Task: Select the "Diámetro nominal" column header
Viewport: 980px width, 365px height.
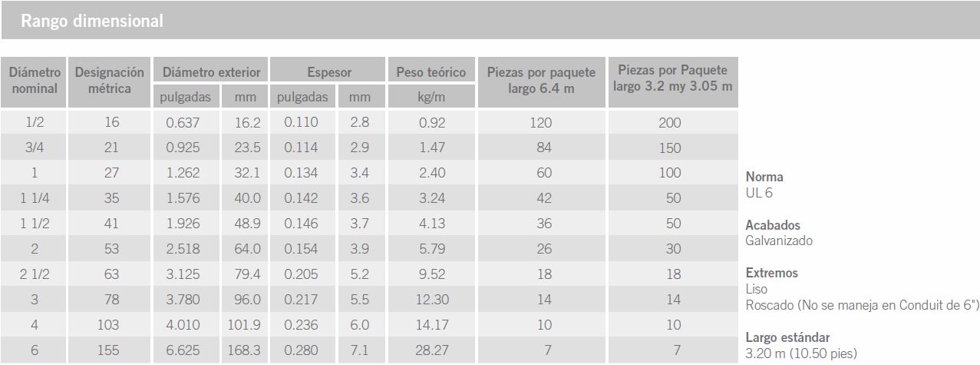Action: [x=35, y=81]
